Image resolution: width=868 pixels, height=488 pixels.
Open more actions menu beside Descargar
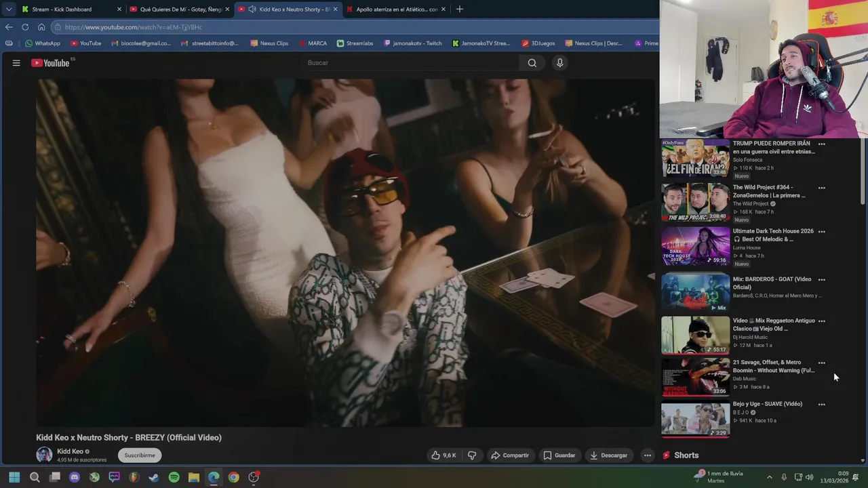(648, 455)
